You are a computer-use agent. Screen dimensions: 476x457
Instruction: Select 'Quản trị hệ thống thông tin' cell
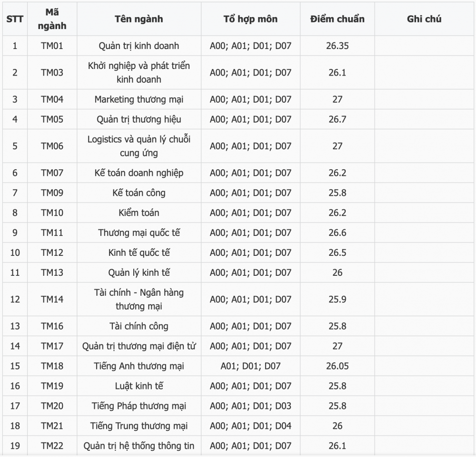coord(139,446)
